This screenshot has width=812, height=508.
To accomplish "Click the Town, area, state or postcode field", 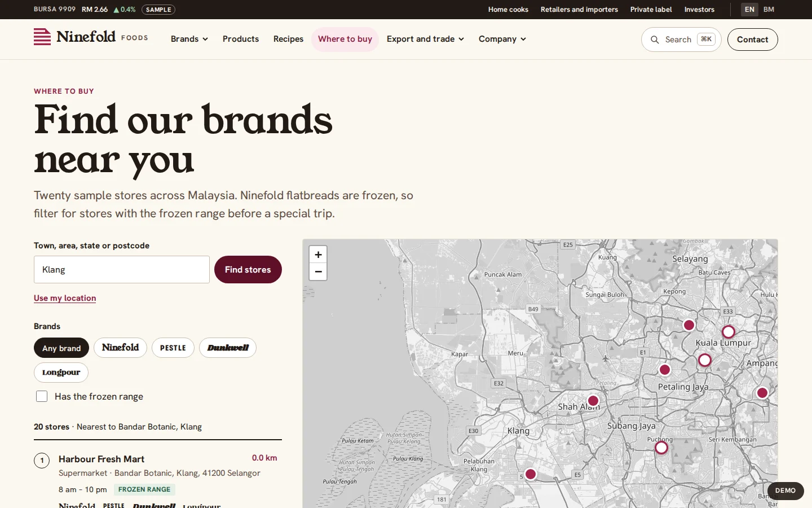I will (122, 270).
